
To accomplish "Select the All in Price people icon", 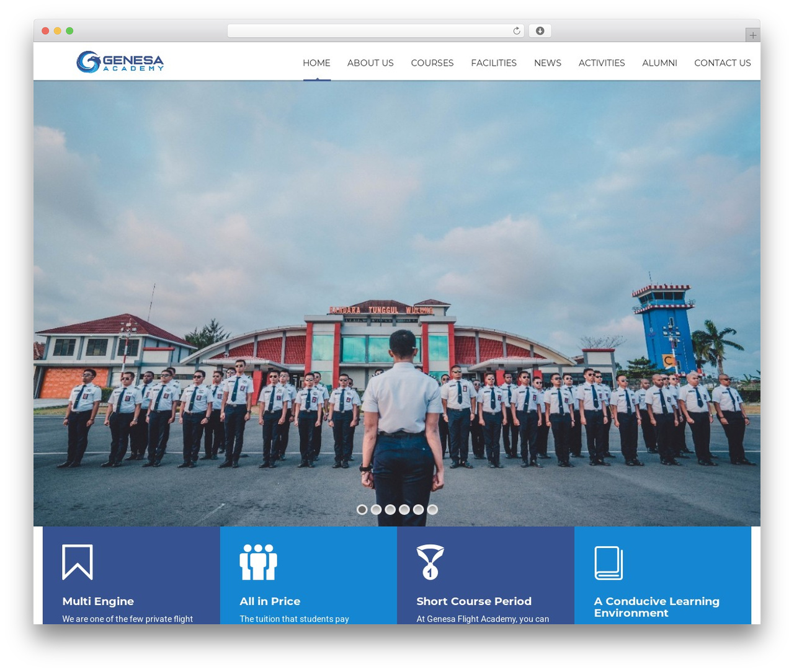I will tap(258, 562).
